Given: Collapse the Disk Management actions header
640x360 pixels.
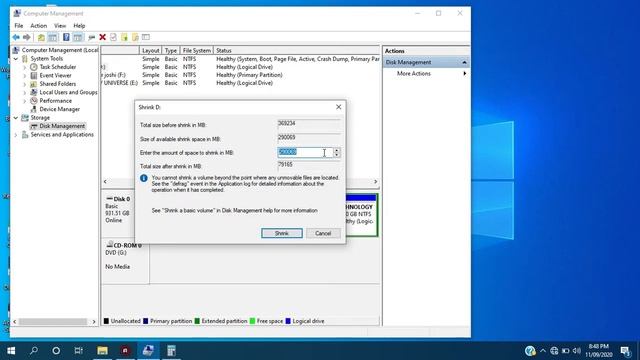Looking at the screenshot, I should (x=464, y=62).
